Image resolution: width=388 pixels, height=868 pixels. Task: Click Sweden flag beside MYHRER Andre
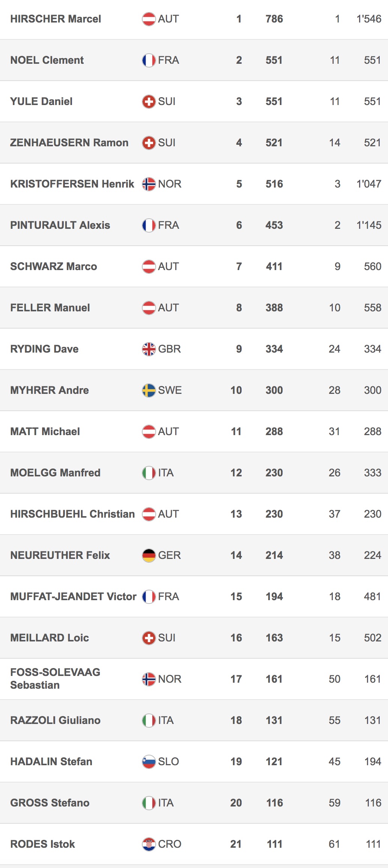coord(149,390)
